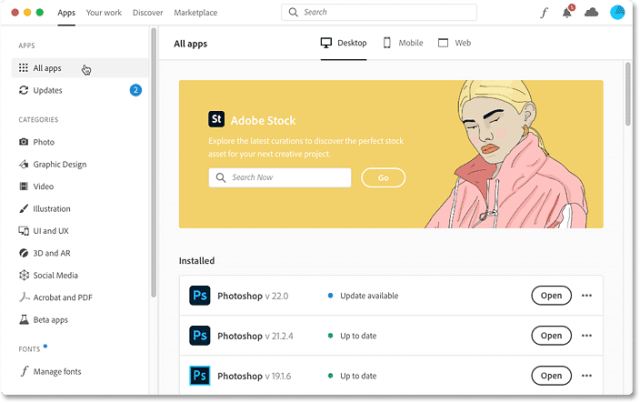Screen dimensions: 640x403
Task: Open more options for Photoshop v 22.0
Action: [x=587, y=295]
